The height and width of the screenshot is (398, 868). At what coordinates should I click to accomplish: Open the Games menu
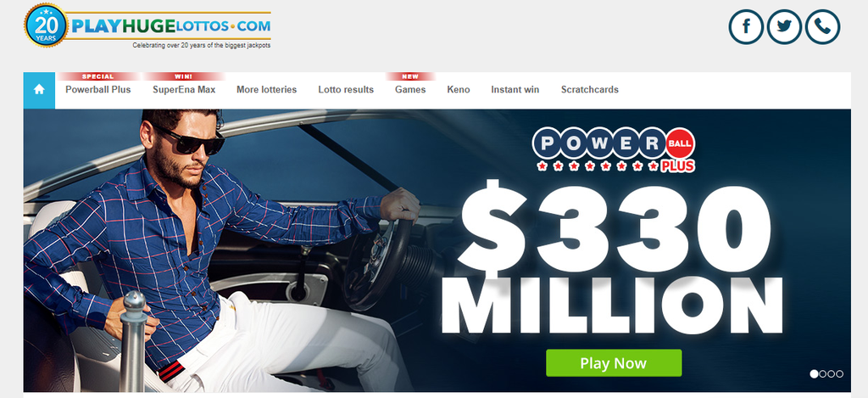(x=410, y=89)
